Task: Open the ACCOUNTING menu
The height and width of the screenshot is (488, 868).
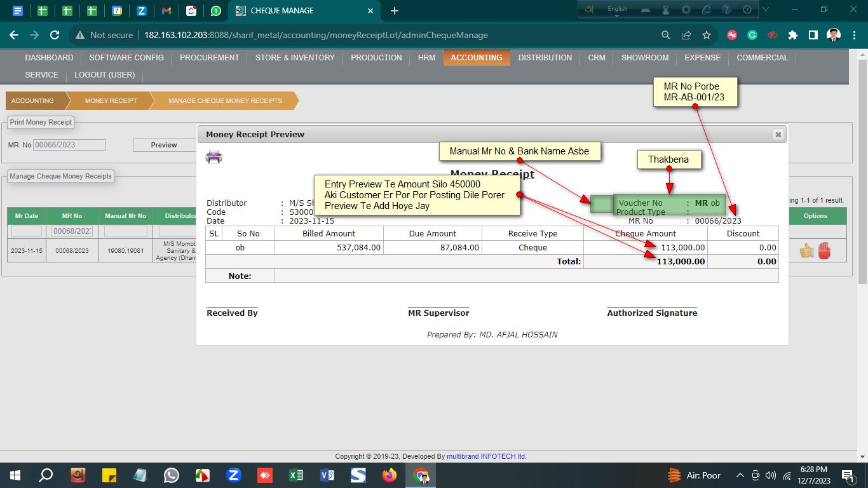Action: [x=477, y=58]
